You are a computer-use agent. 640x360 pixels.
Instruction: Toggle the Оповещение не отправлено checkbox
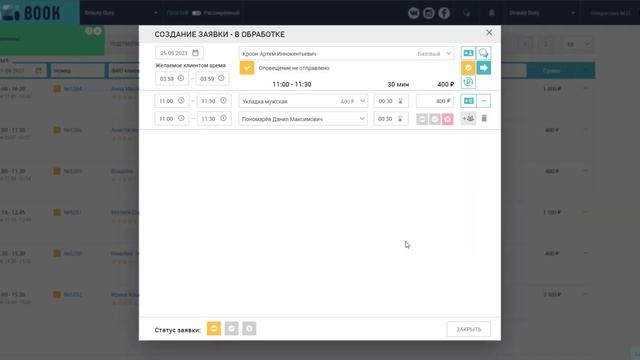tap(247, 68)
